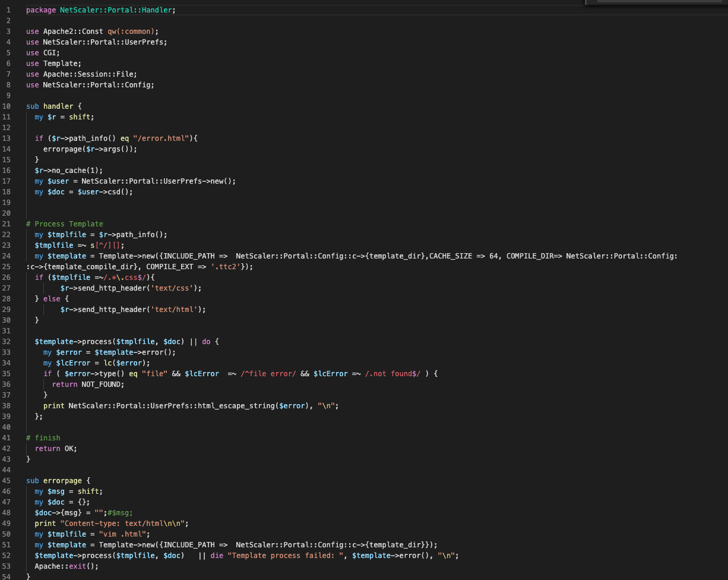The width and height of the screenshot is (728, 580).
Task: Click gutter line number 54
Action: click(7, 576)
